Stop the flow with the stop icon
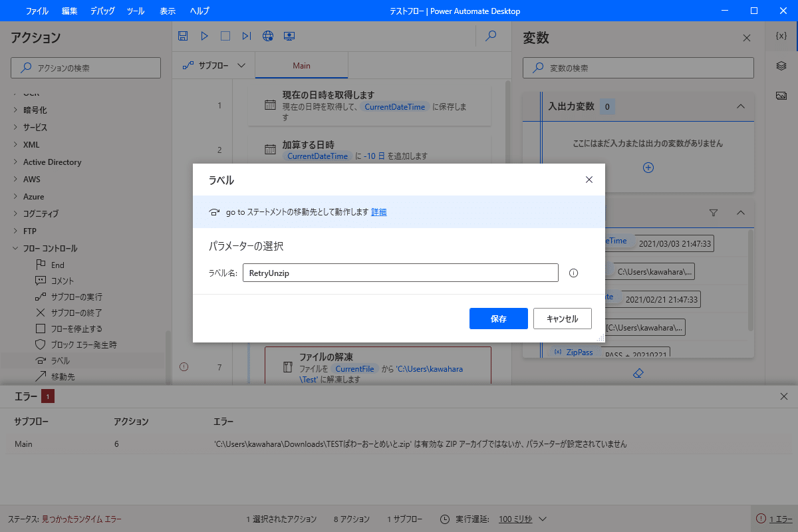This screenshot has height=532, width=798. (225, 36)
